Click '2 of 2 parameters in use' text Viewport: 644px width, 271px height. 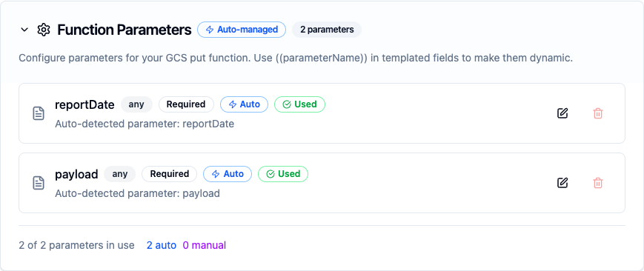click(77, 246)
